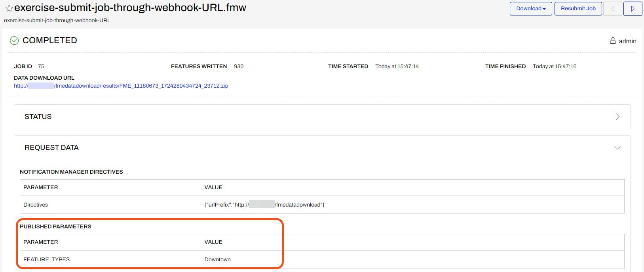The image size is (644, 272).
Task: Star the workspace as a favorite
Action: coord(9,8)
